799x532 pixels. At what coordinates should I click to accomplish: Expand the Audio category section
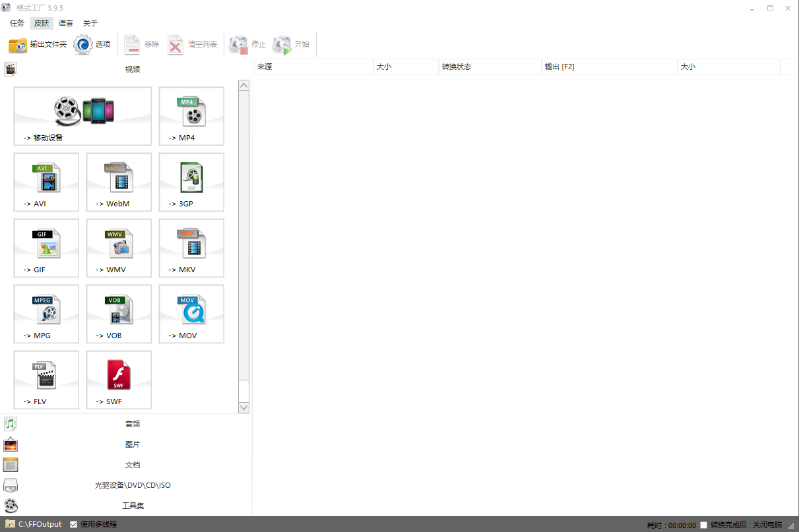133,424
